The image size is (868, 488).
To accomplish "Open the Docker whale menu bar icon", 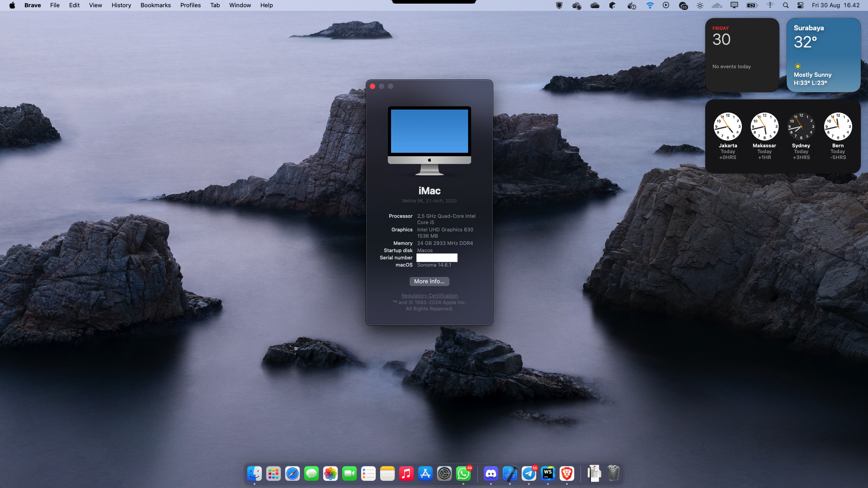I will pos(632,5).
